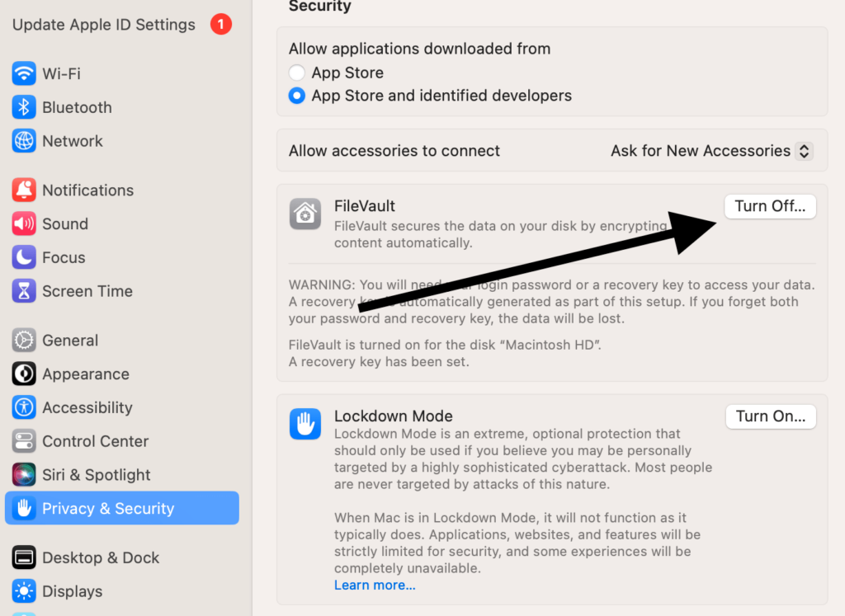The height and width of the screenshot is (616, 845).
Task: Open Update Apple ID Settings notification
Action: coord(103,25)
